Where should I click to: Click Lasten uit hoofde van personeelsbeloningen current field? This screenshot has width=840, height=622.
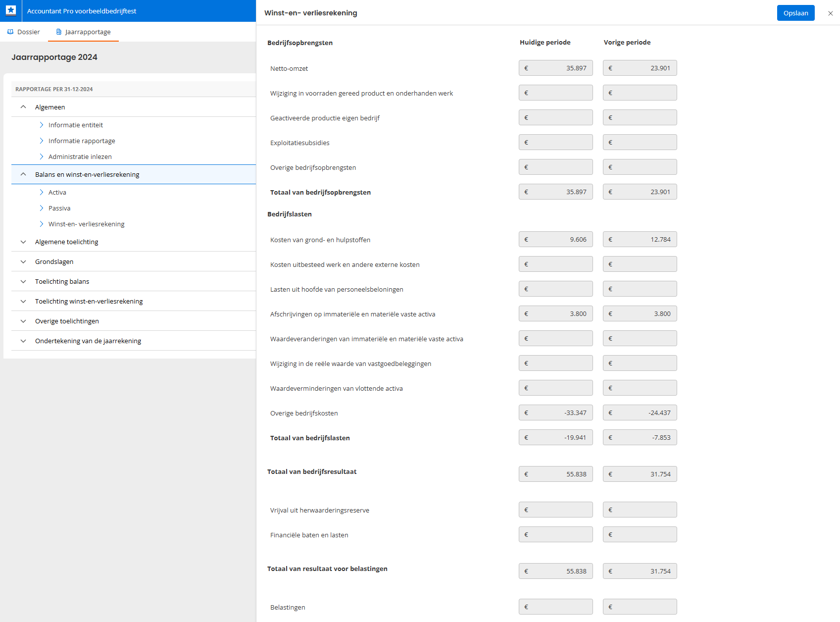tap(556, 289)
